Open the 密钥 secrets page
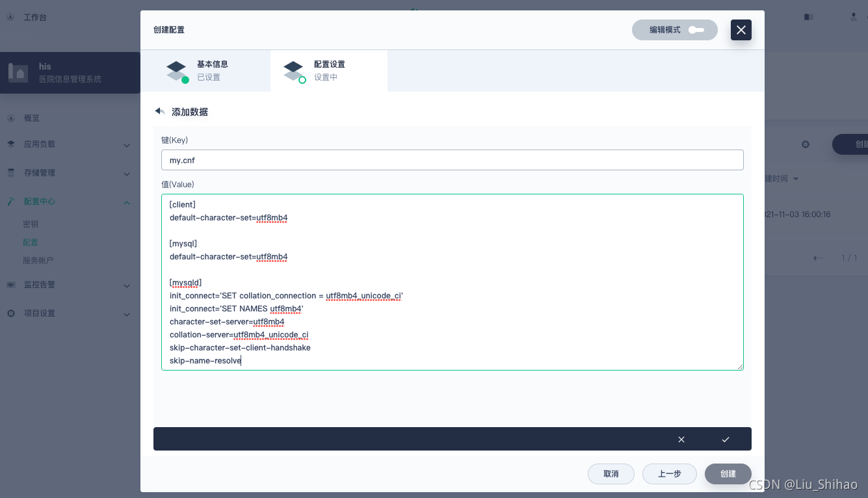The width and height of the screenshot is (868, 498). pos(31,224)
